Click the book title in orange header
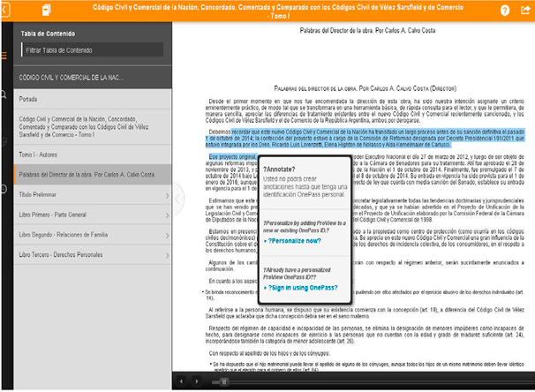Viewport: 535px width, 392px height. coord(278,11)
